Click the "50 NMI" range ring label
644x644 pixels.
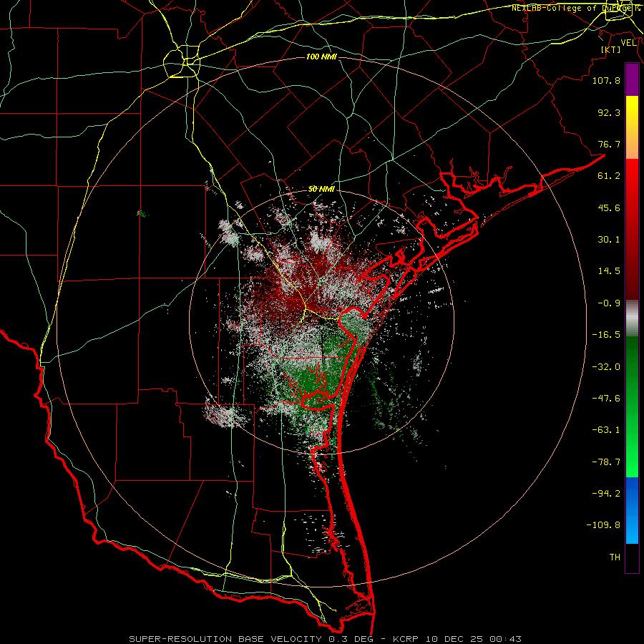(x=321, y=189)
